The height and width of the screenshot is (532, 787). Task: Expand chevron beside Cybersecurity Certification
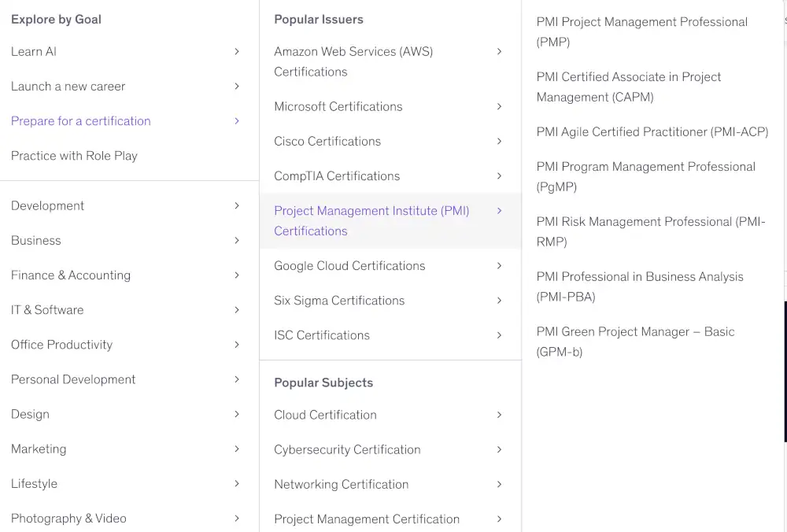coord(500,449)
